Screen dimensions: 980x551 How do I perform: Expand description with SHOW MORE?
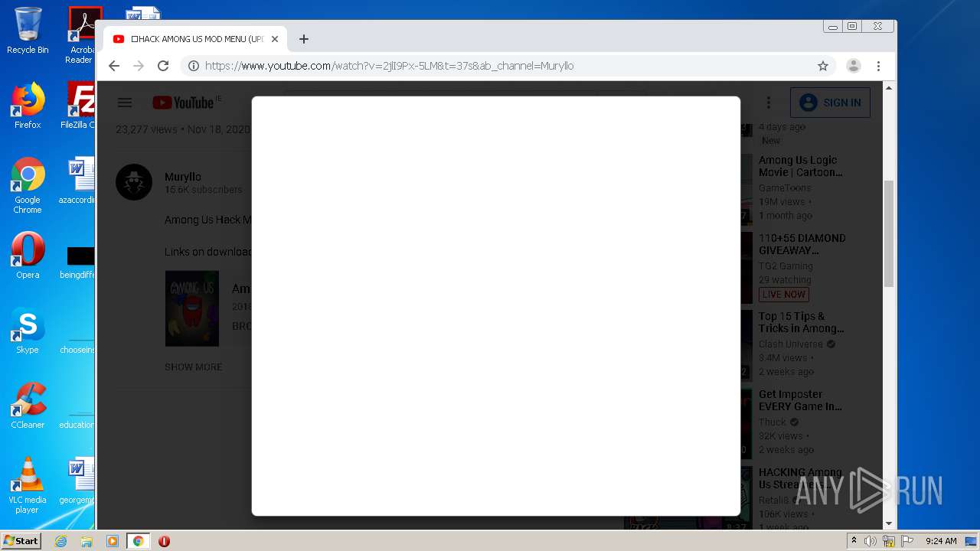pyautogui.click(x=194, y=367)
